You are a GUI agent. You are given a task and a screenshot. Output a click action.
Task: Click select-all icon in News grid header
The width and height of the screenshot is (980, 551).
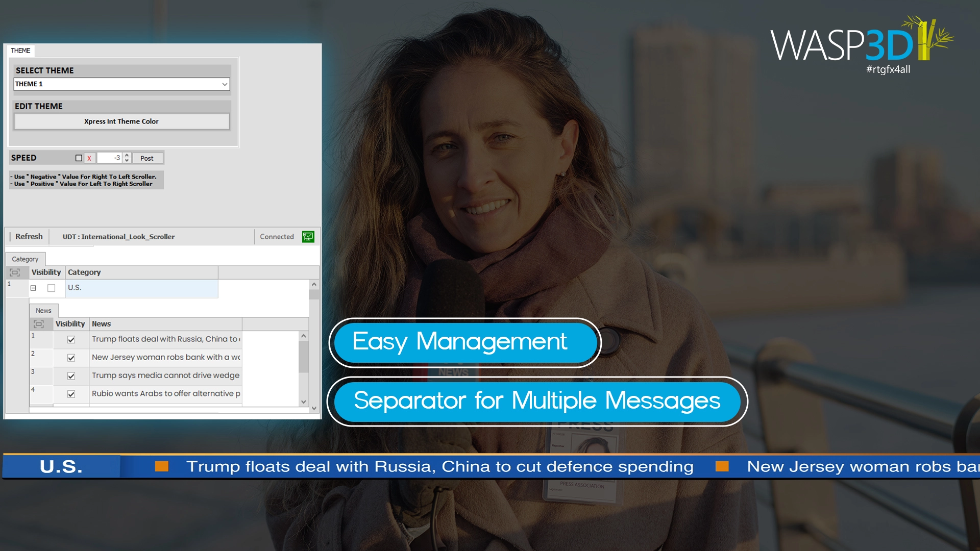(x=39, y=324)
